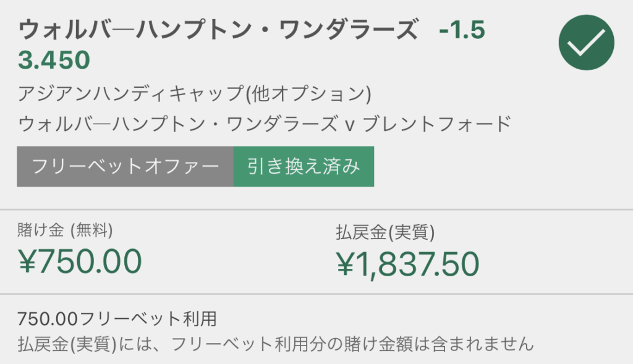Open ブレントフォード team name in the fixture line
Image resolution: width=633 pixels, height=364 pixels.
pyautogui.click(x=437, y=124)
